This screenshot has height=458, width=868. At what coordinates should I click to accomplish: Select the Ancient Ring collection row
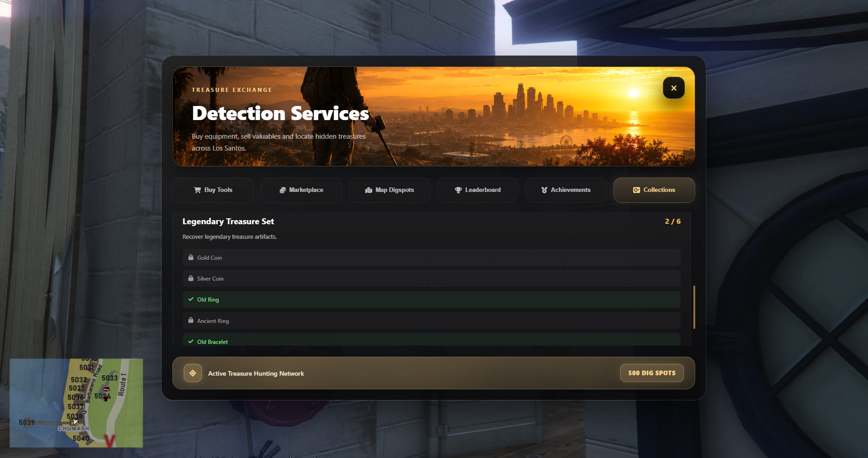pos(431,321)
